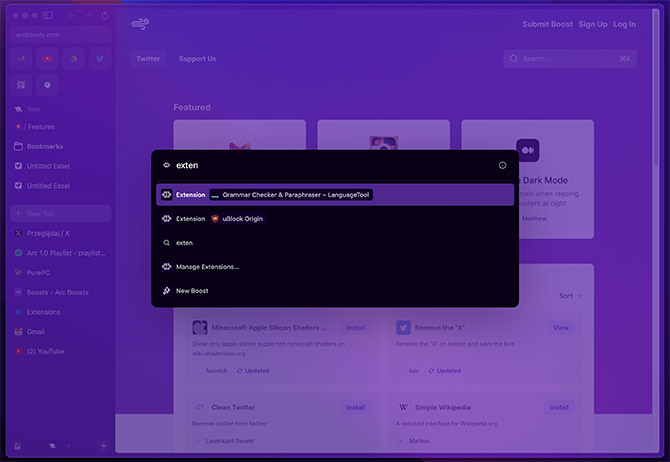Click Support Us link

pyautogui.click(x=197, y=59)
